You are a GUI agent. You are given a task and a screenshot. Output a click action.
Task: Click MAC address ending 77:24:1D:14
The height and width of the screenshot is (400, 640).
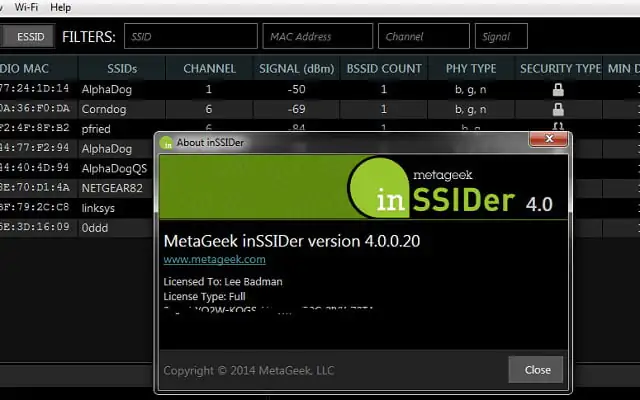pos(35,88)
